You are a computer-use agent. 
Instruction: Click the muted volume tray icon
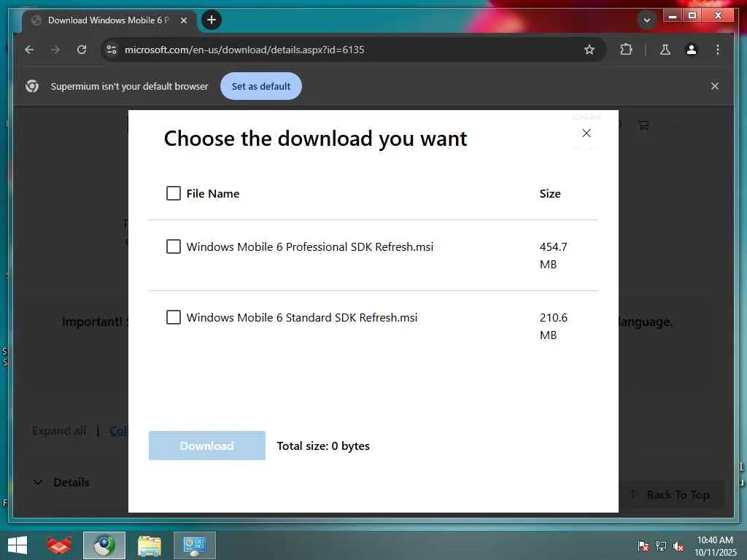tap(678, 546)
